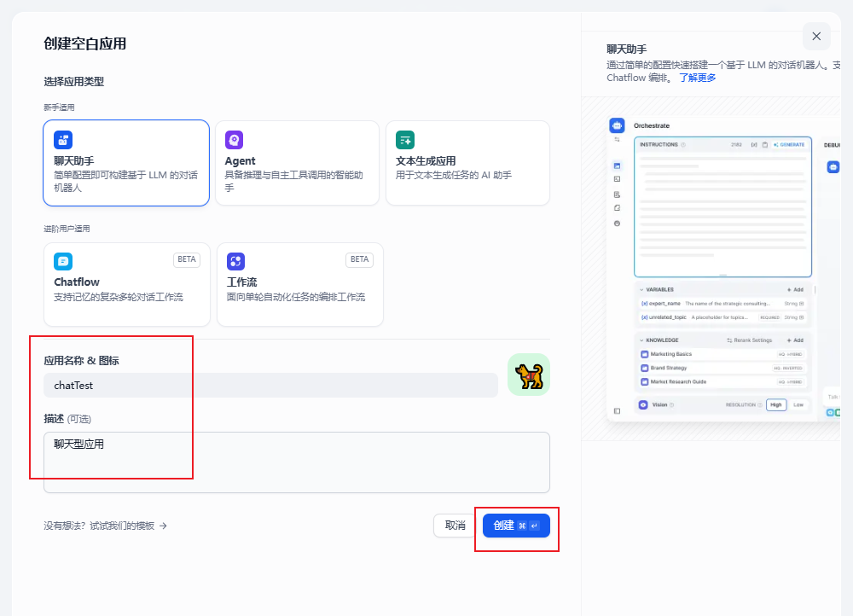
Task: Click the Vision eye icon in preview
Action: pos(643,405)
